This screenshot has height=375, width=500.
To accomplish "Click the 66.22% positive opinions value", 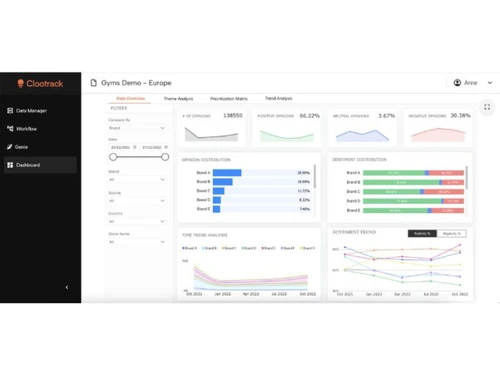I will (310, 116).
